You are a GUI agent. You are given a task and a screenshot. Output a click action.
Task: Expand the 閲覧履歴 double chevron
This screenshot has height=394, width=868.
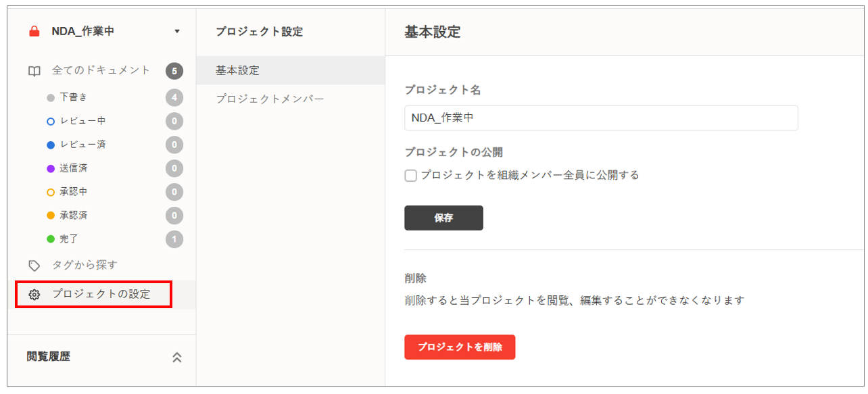click(x=177, y=358)
